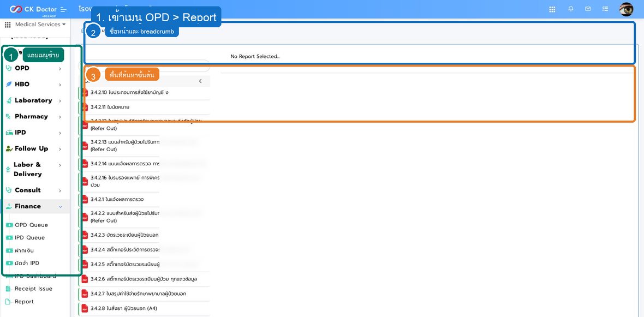
Task: Open the Medical Services dropdown
Action: 40,24
